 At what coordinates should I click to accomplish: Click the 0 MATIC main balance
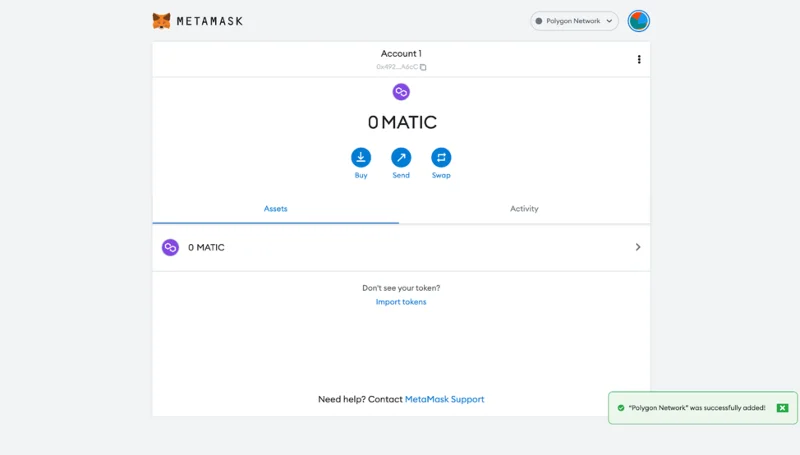point(402,122)
